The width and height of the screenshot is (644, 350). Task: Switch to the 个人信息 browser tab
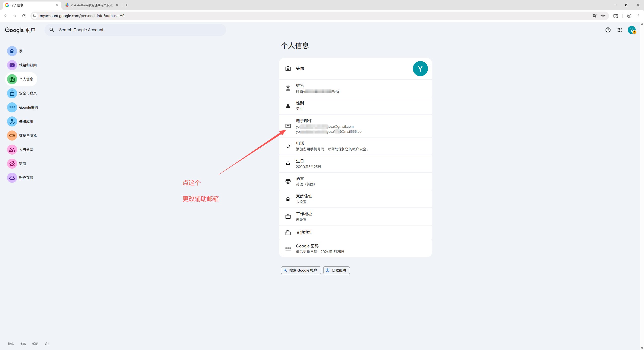(31, 5)
